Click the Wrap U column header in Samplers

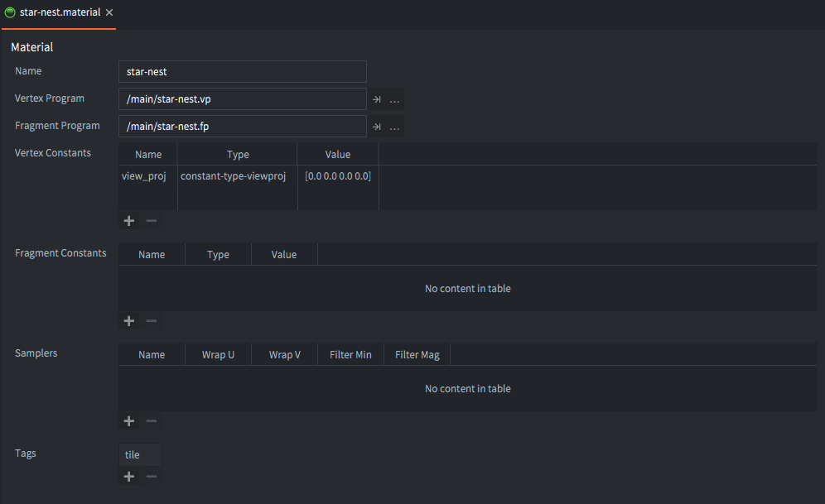coord(218,355)
